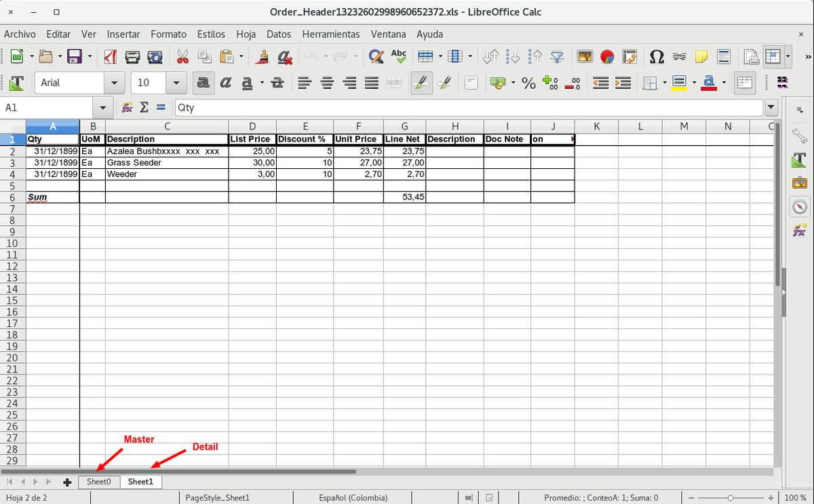
Task: Toggle bold formatting
Action: pos(202,83)
